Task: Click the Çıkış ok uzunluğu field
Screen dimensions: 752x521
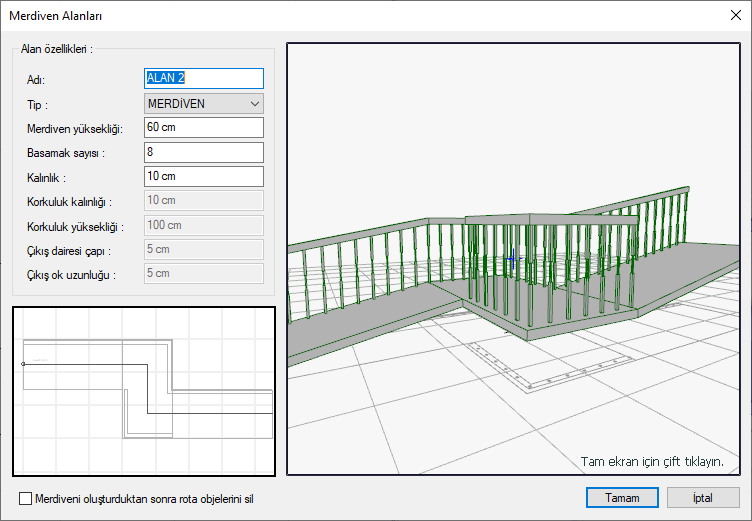Action: tap(204, 273)
